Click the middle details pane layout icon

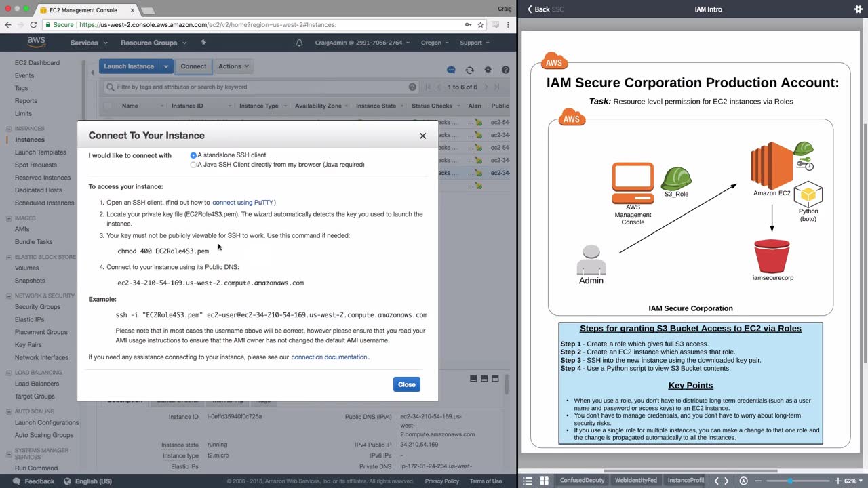click(484, 379)
